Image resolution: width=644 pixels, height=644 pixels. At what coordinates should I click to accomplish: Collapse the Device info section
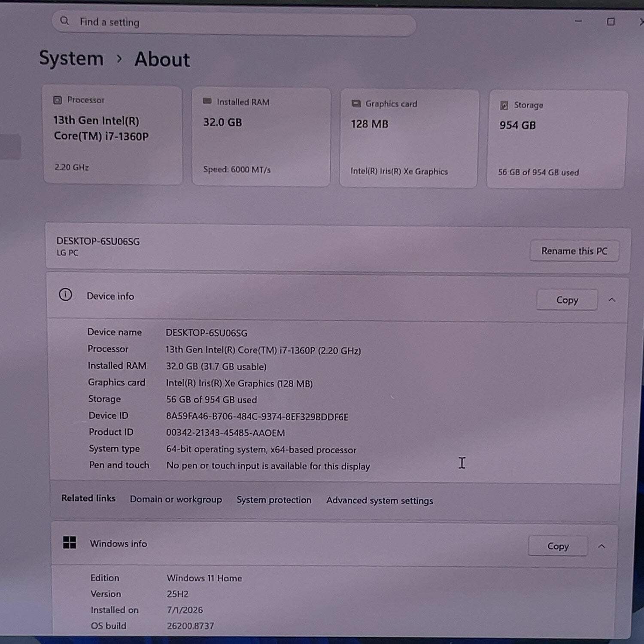tap(612, 300)
